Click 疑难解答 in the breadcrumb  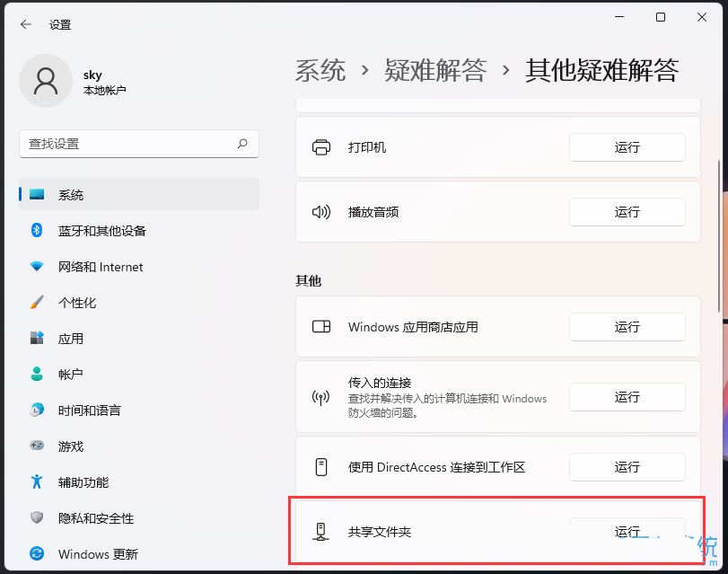(x=435, y=71)
